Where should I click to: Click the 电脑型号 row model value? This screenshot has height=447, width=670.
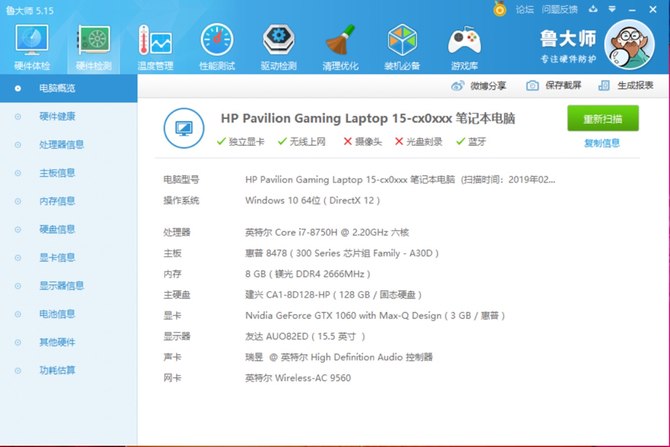pyautogui.click(x=400, y=180)
